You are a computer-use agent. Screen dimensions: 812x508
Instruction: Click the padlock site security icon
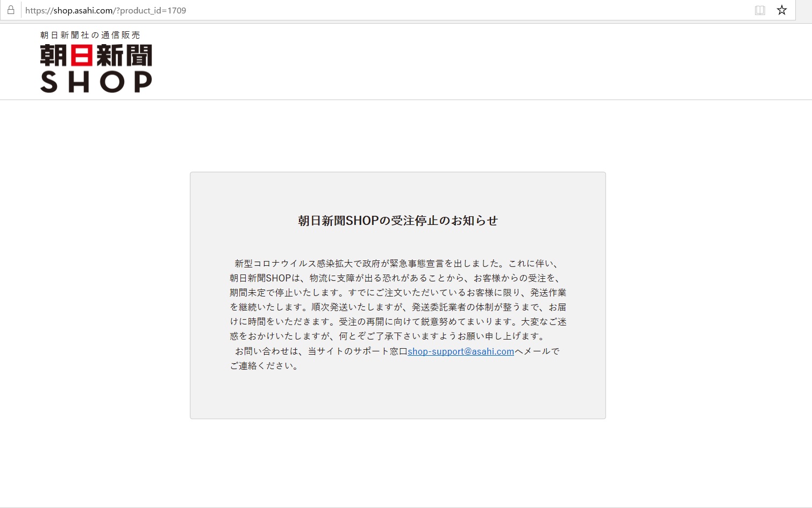11,10
